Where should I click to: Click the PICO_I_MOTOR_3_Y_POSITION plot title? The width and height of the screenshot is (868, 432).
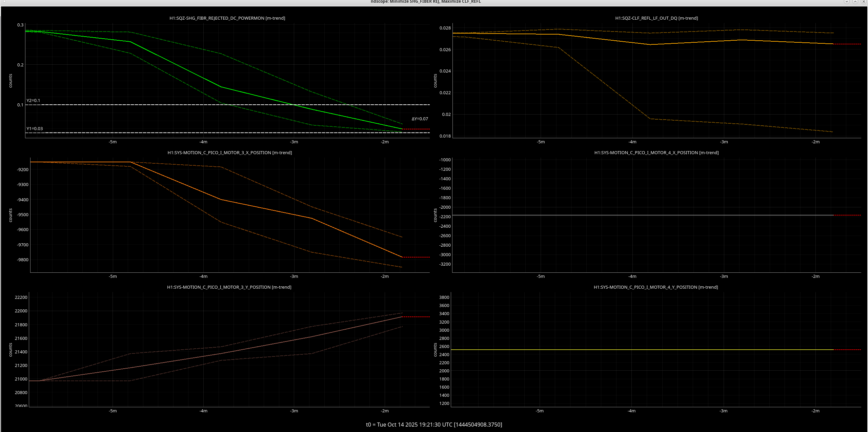pyautogui.click(x=229, y=287)
